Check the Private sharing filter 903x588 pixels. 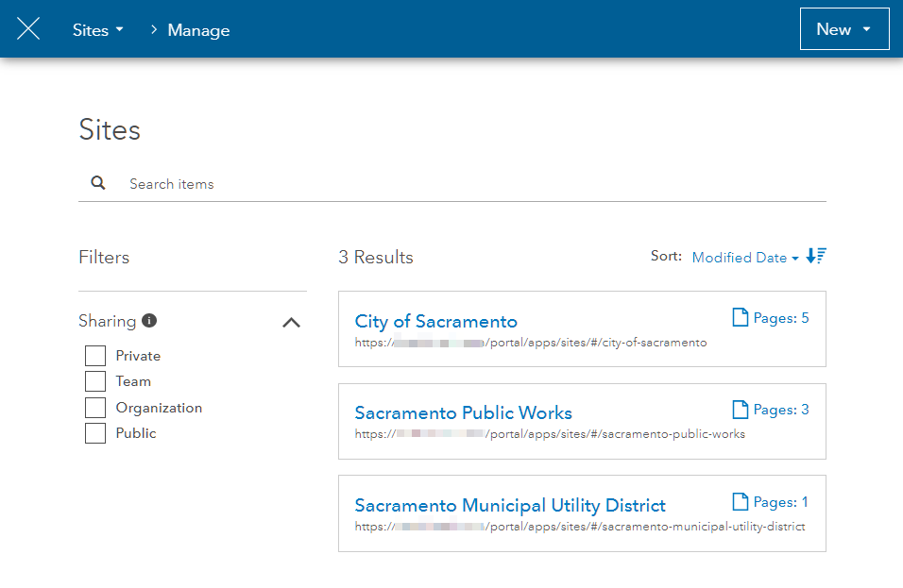95,356
